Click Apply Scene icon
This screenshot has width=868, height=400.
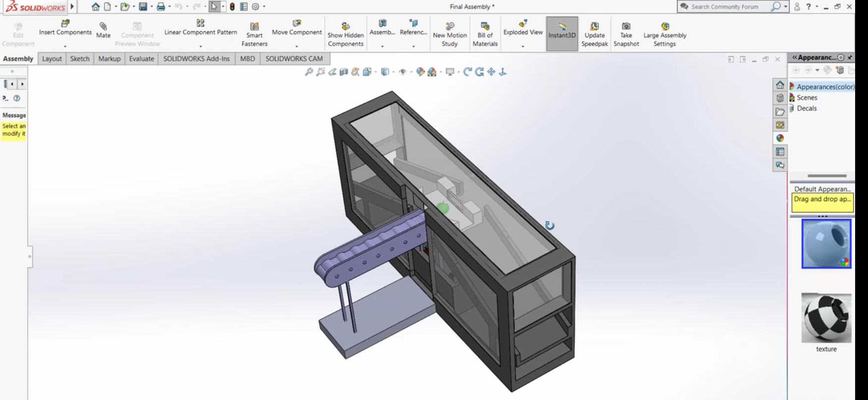tap(432, 72)
